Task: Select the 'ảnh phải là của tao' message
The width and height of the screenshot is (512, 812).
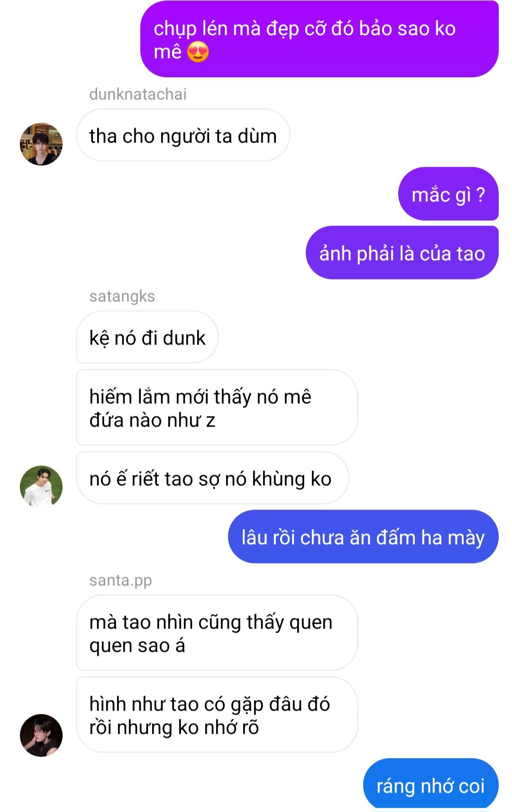Action: point(402,253)
